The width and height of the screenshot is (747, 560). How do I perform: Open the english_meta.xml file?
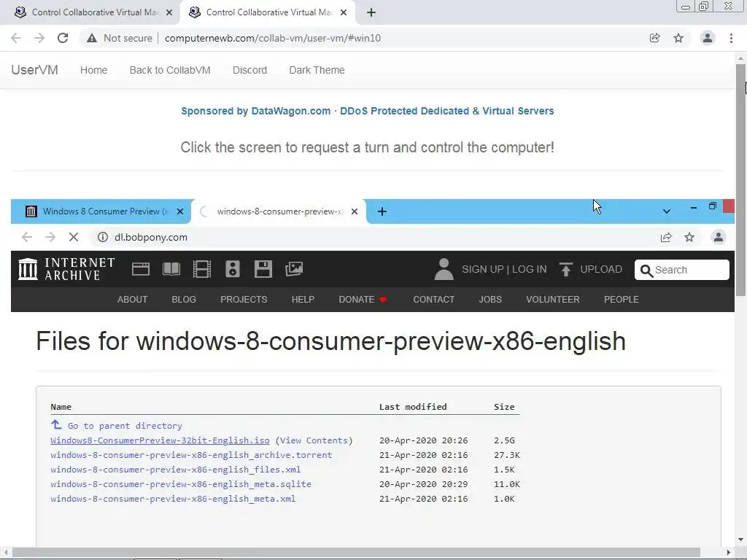click(x=173, y=499)
